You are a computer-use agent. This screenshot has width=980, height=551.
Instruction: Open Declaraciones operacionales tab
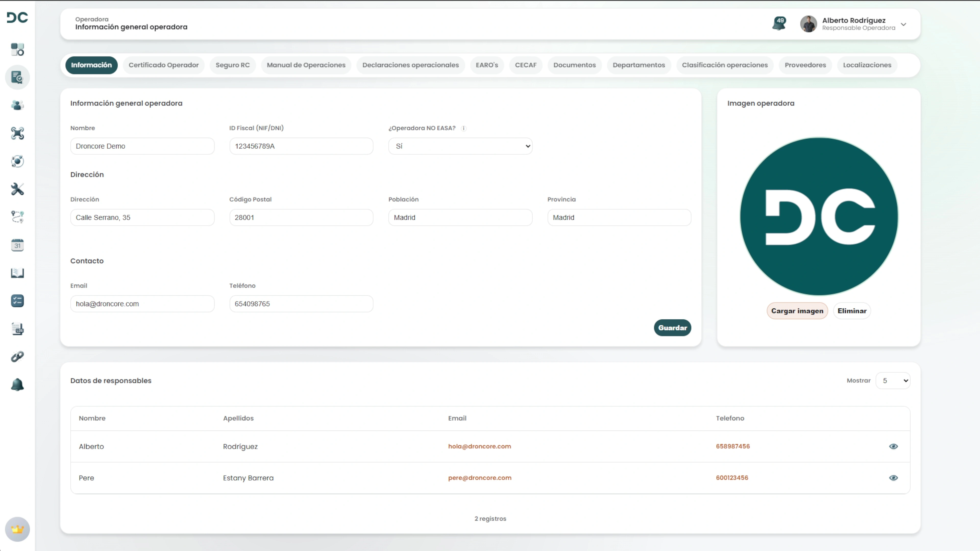coord(410,65)
